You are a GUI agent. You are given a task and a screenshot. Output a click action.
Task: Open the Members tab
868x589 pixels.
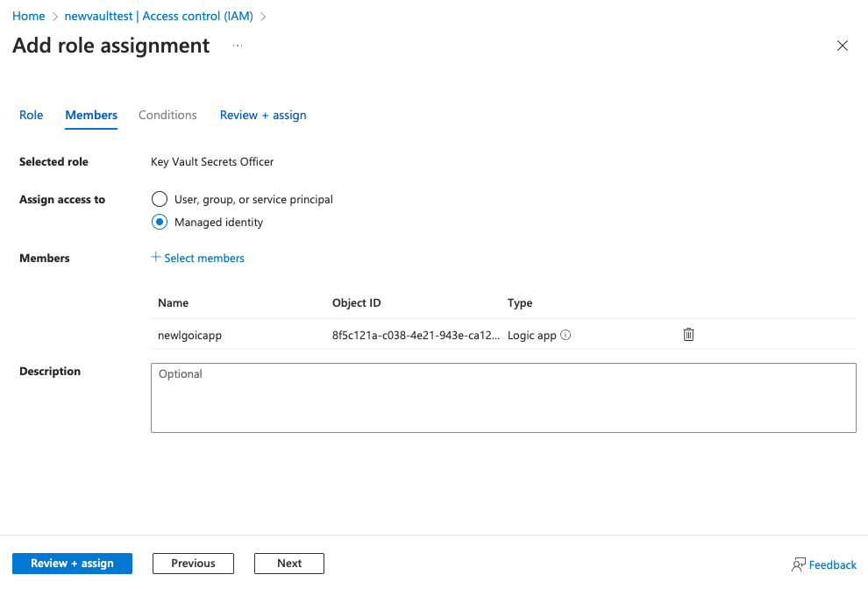pyautogui.click(x=91, y=115)
